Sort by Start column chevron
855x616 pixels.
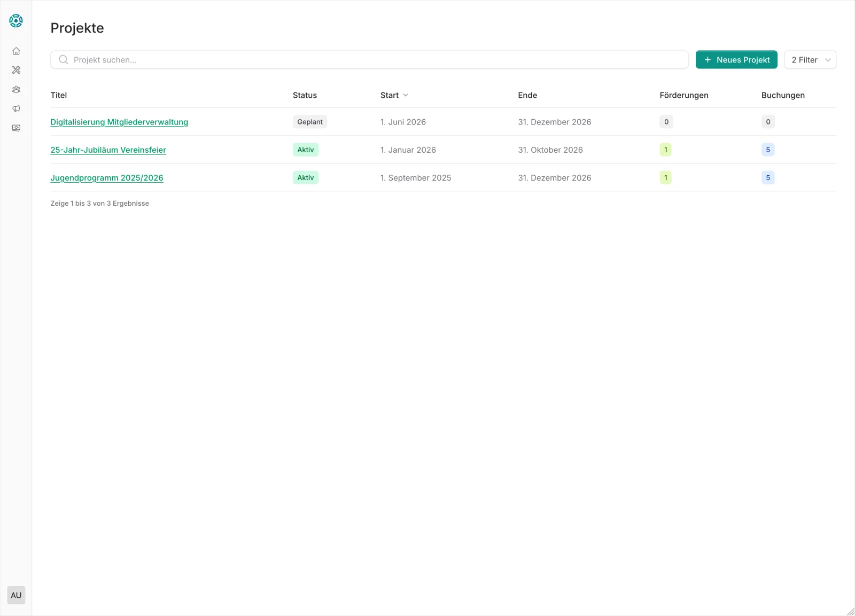click(406, 95)
